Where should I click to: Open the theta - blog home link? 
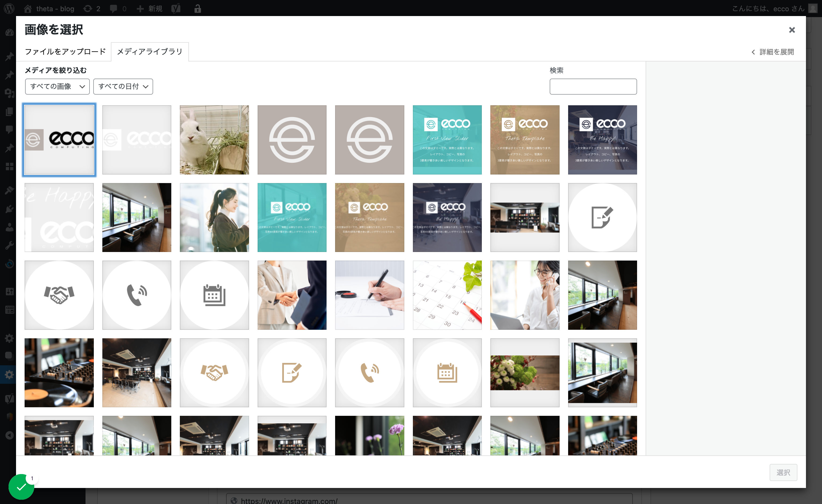click(49, 8)
